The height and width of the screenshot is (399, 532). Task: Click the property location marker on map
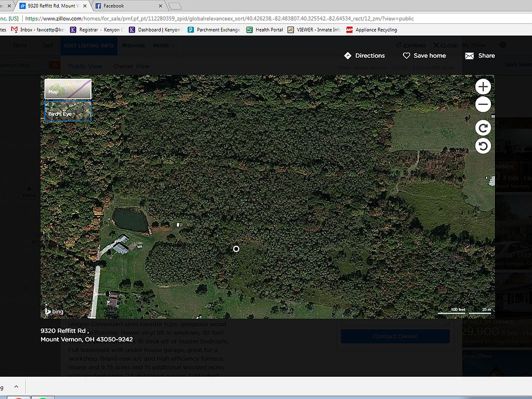(x=236, y=249)
